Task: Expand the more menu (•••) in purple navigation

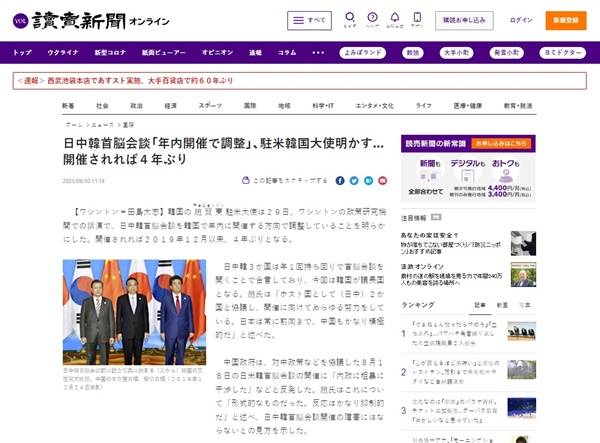Action: 318,52
